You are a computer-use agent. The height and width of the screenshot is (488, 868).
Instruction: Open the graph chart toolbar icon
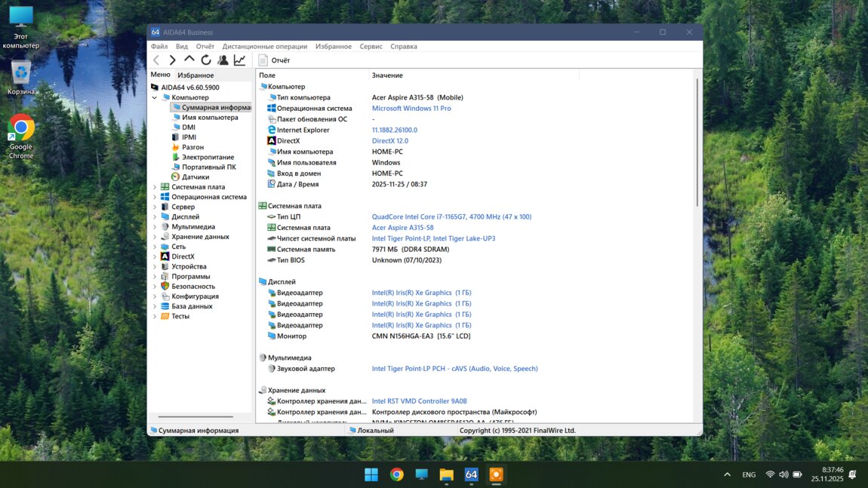239,60
